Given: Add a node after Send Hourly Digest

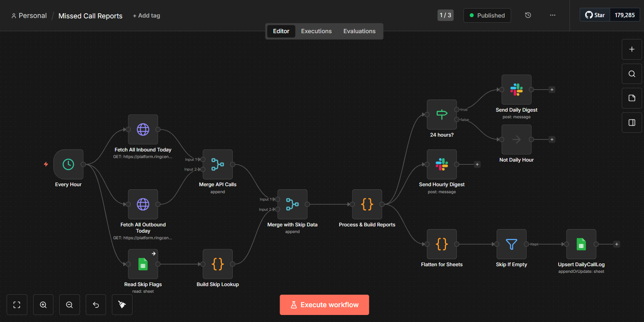Looking at the screenshot, I should 477,164.
